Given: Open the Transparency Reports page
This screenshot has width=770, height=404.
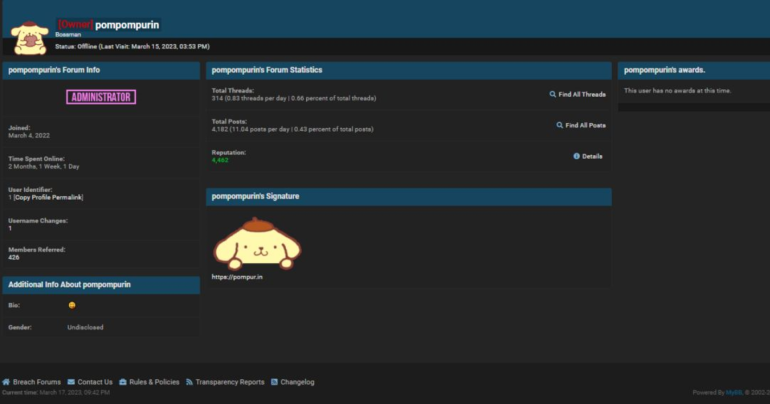Looking at the screenshot, I should [230, 382].
